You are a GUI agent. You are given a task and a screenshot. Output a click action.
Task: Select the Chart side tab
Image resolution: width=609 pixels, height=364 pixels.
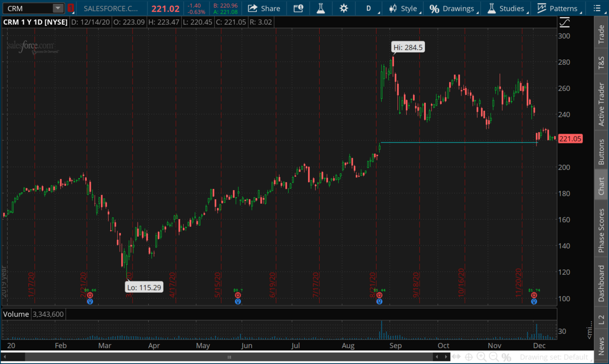pos(601,186)
